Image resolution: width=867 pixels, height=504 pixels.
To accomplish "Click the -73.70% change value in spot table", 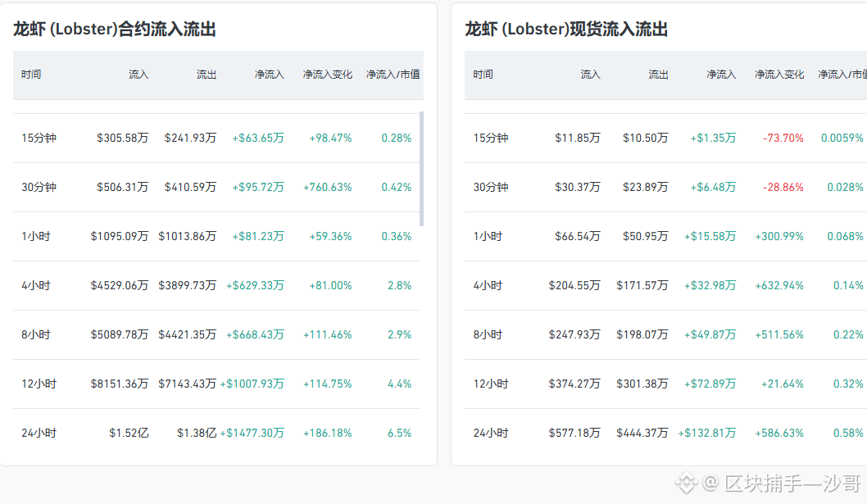I will [783, 138].
